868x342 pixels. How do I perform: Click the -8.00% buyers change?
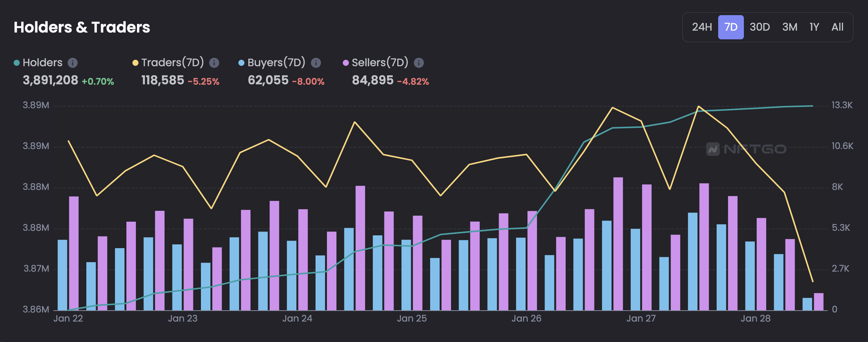[308, 81]
